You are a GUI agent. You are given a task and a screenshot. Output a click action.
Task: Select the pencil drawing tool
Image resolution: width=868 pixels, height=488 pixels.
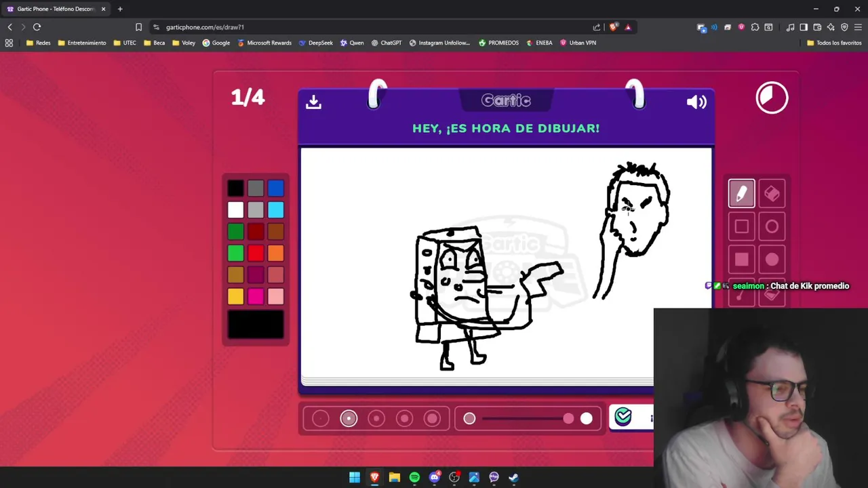[x=742, y=194]
